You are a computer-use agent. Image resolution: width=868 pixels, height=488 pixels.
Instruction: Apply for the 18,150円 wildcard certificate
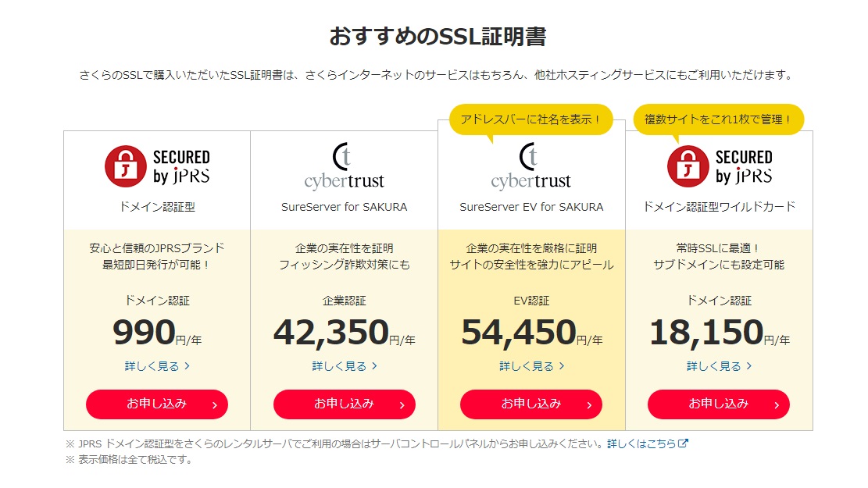click(718, 404)
